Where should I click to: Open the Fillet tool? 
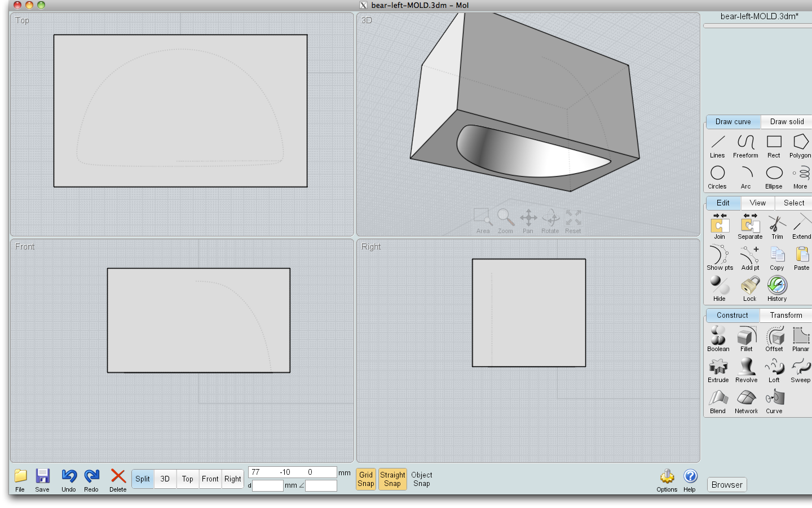(x=746, y=339)
